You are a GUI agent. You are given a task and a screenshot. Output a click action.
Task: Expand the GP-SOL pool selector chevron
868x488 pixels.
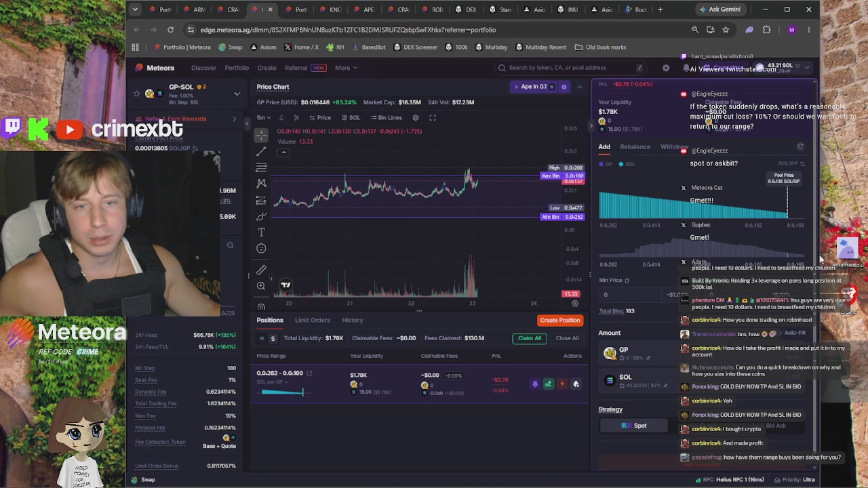coord(237,94)
